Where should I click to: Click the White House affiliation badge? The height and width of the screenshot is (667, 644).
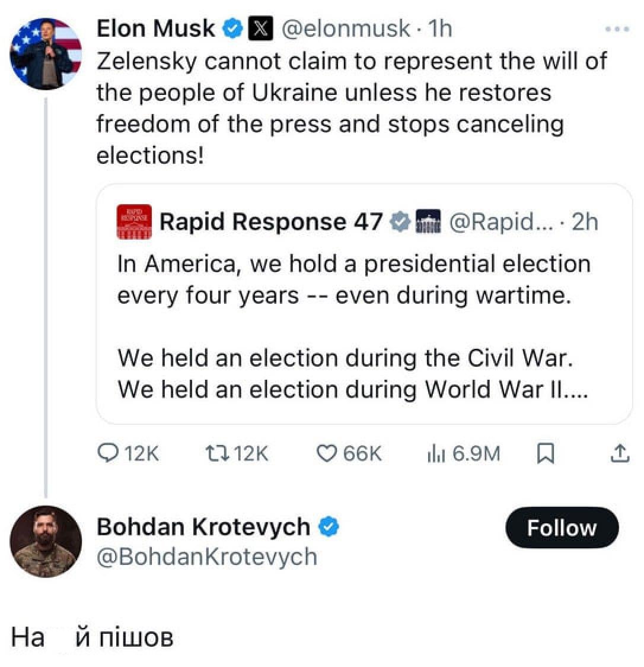point(429,222)
